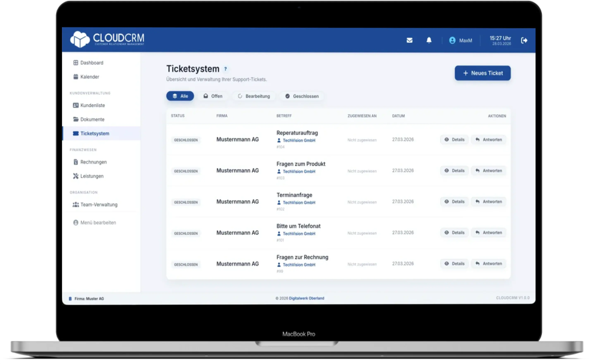Viewport: 589px width, 364px height.
Task: Click the Reperaturauftrag subject text
Action: pos(297,133)
